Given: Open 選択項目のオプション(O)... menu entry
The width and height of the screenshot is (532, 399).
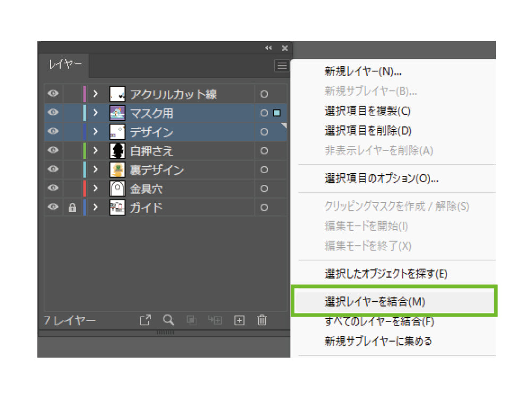Looking at the screenshot, I should point(382,178).
